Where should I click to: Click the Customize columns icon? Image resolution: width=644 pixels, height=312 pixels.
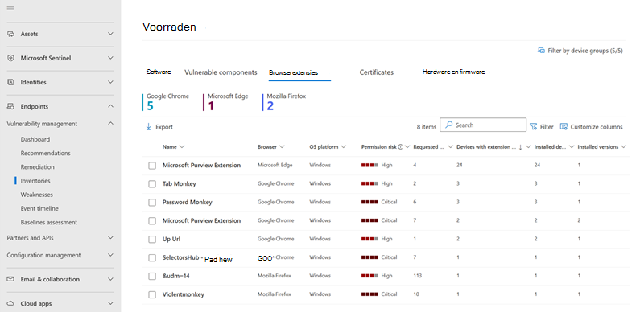564,127
